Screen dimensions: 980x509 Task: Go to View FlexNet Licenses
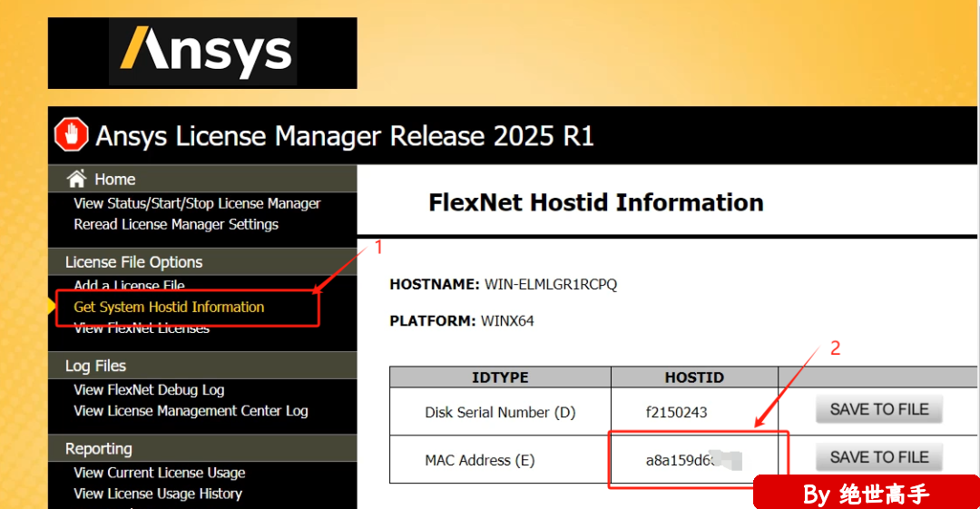coord(142,328)
